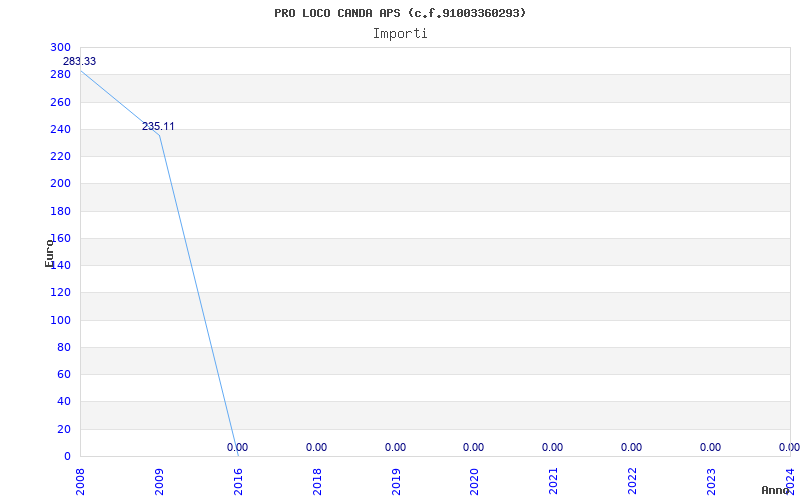
Task: Click the Anno x-axis title
Action: pyautogui.click(x=776, y=490)
